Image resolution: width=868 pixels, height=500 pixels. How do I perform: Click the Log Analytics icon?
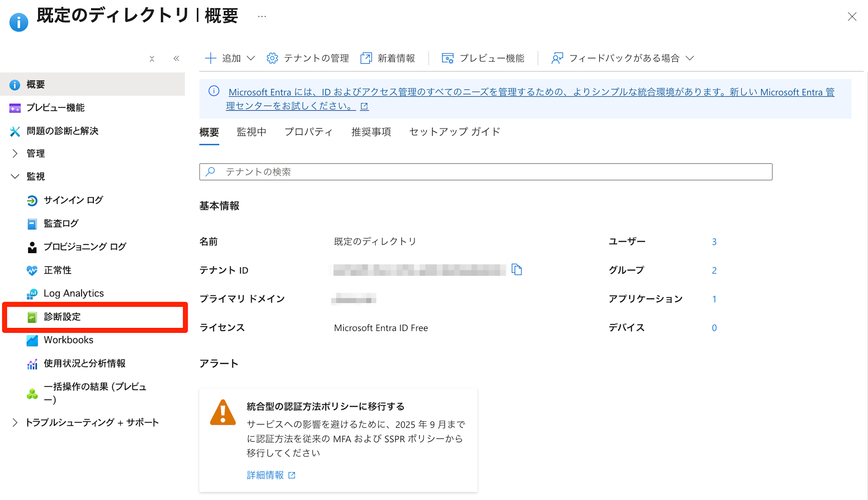click(x=32, y=294)
